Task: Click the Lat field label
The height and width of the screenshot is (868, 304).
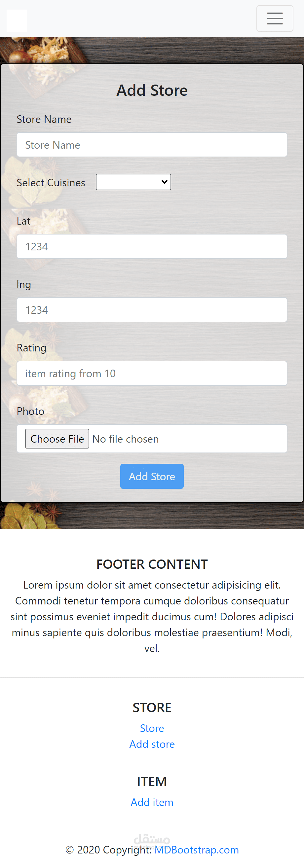Action: pyautogui.click(x=23, y=221)
